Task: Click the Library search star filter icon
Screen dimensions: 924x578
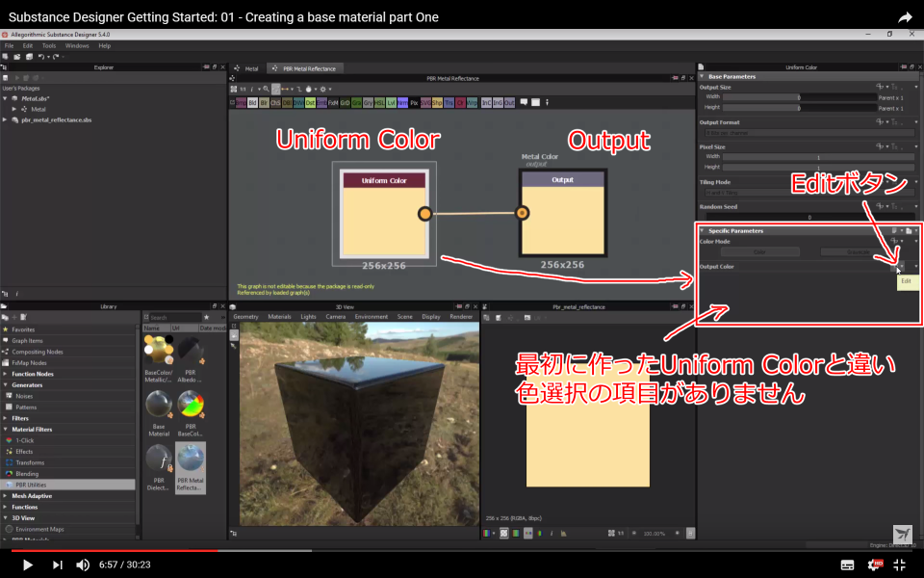Action: (206, 317)
